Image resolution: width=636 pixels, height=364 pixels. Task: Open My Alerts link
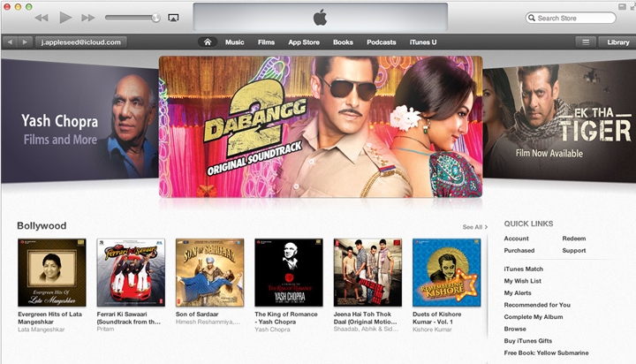[518, 293]
